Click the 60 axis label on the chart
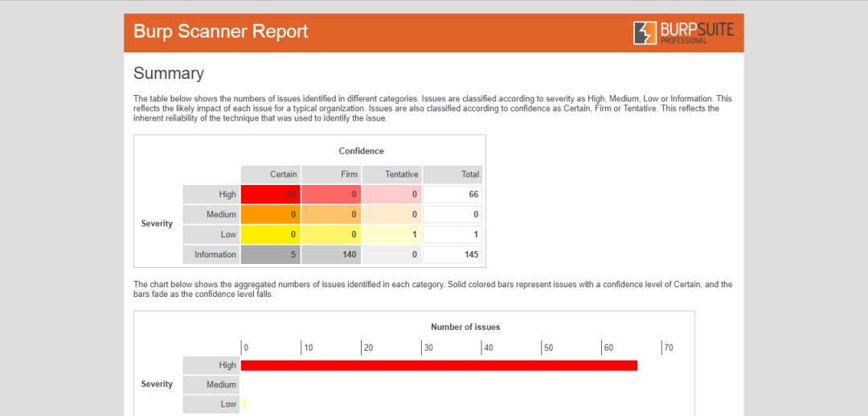This screenshot has height=416, width=868. (609, 348)
